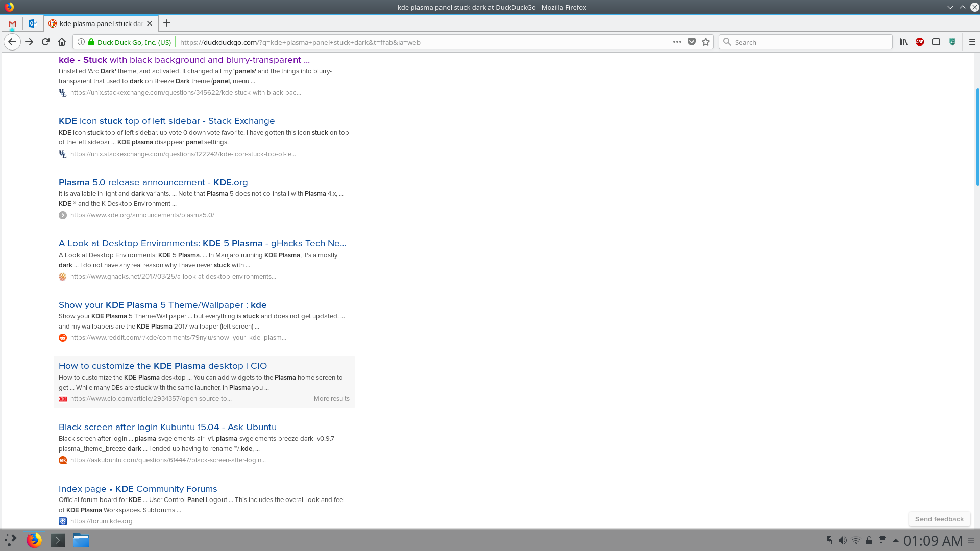Open the clipboard tray icon

(883, 540)
